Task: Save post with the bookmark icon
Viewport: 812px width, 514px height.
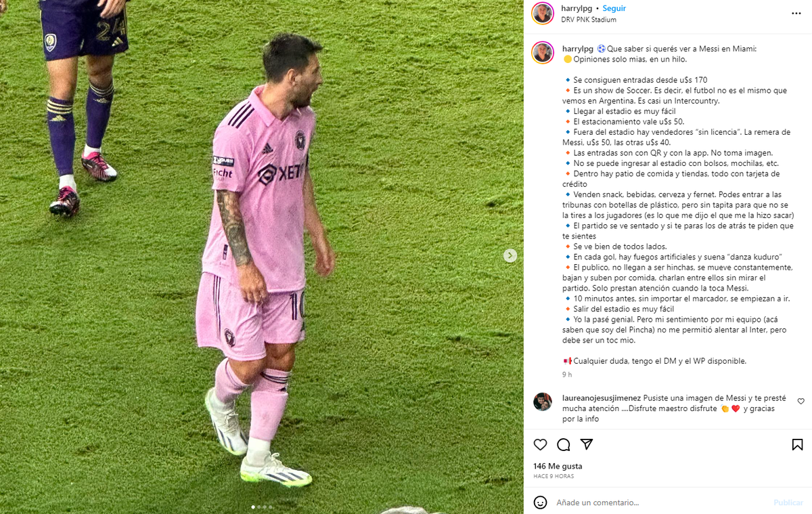Action: [797, 445]
